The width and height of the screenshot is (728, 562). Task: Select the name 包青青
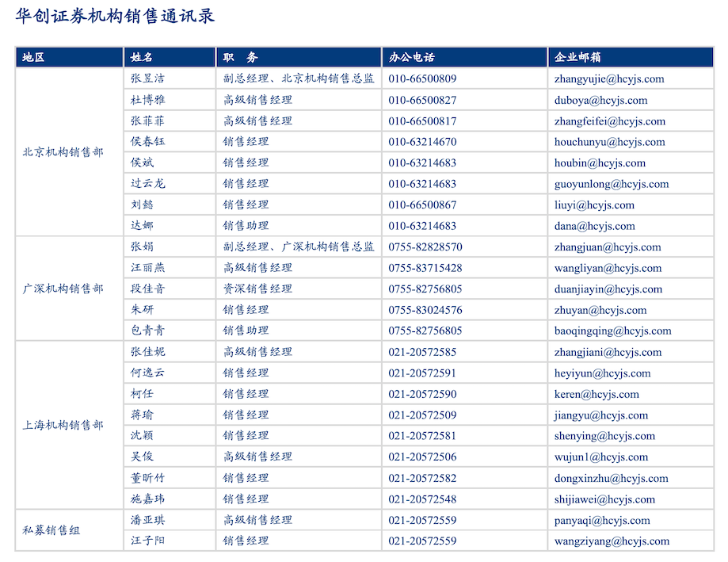[x=147, y=331]
